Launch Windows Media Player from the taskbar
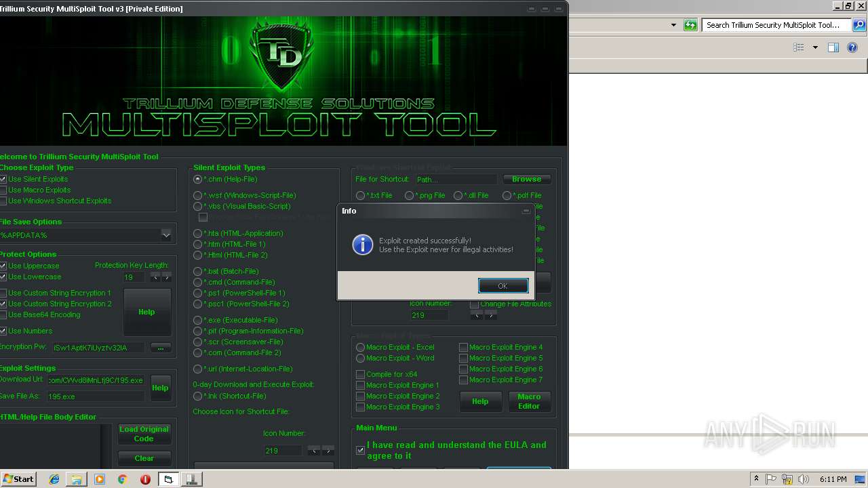Viewport: 868px width, 488px height. [100, 479]
